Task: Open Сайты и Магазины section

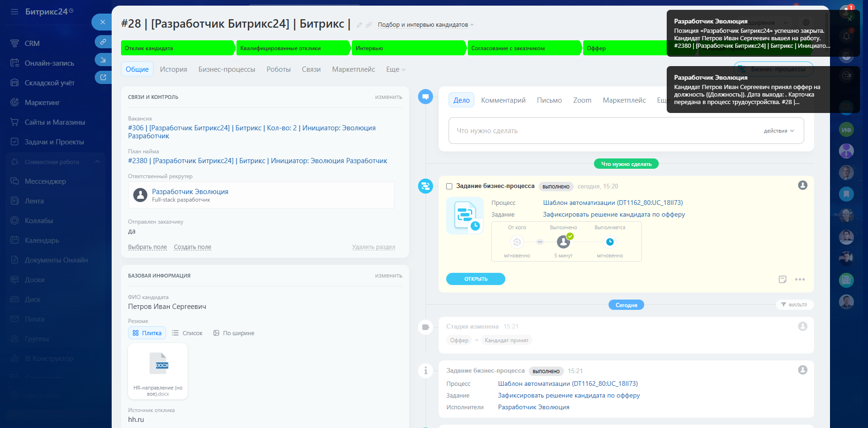Action: (55, 122)
